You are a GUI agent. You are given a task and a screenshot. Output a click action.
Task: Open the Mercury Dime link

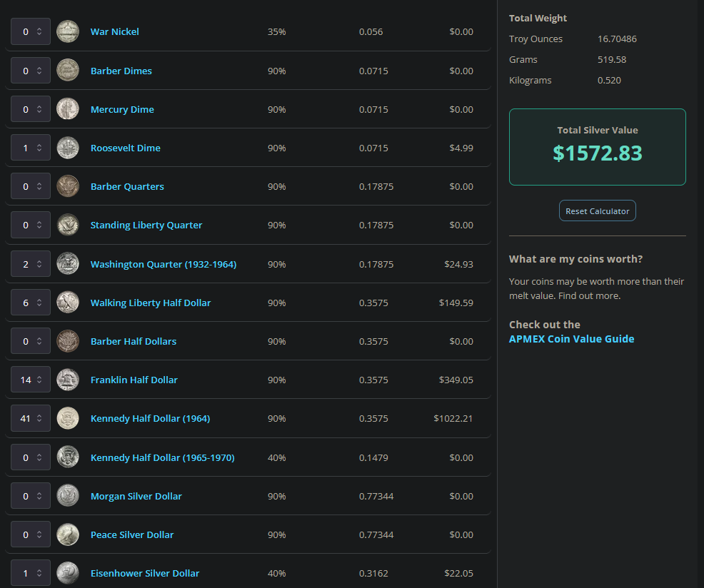click(122, 109)
